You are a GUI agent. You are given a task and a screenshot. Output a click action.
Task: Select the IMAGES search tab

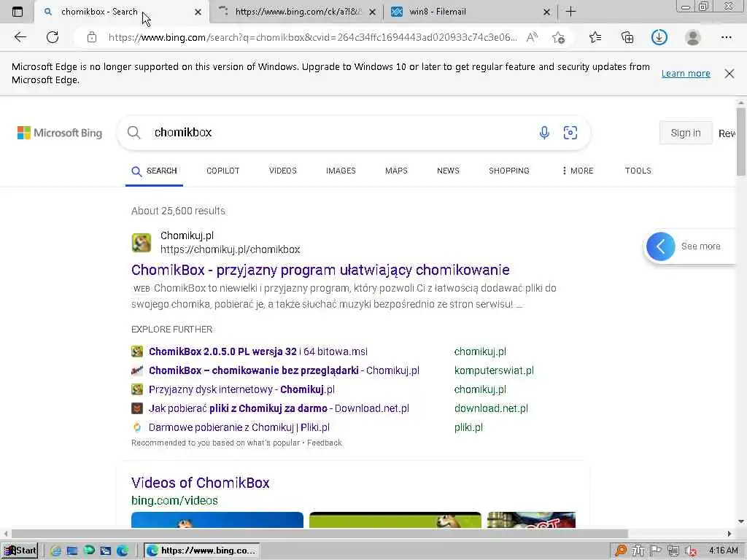coord(341,171)
